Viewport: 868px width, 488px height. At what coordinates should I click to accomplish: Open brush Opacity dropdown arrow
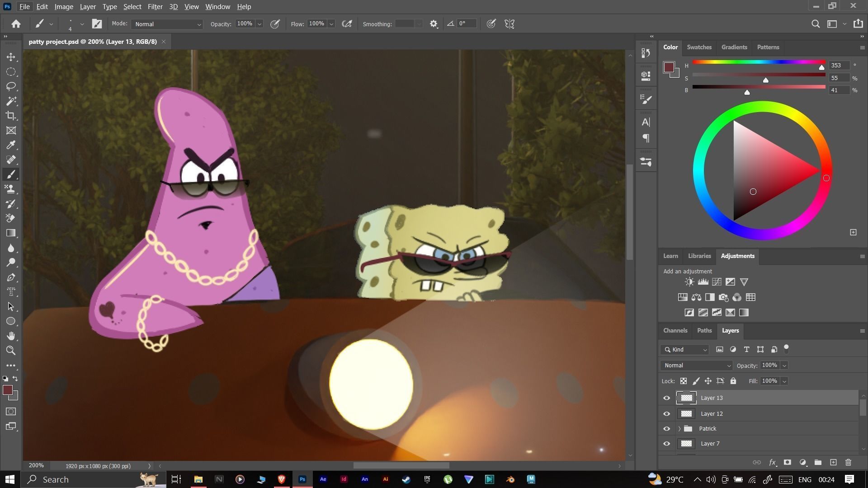(259, 24)
